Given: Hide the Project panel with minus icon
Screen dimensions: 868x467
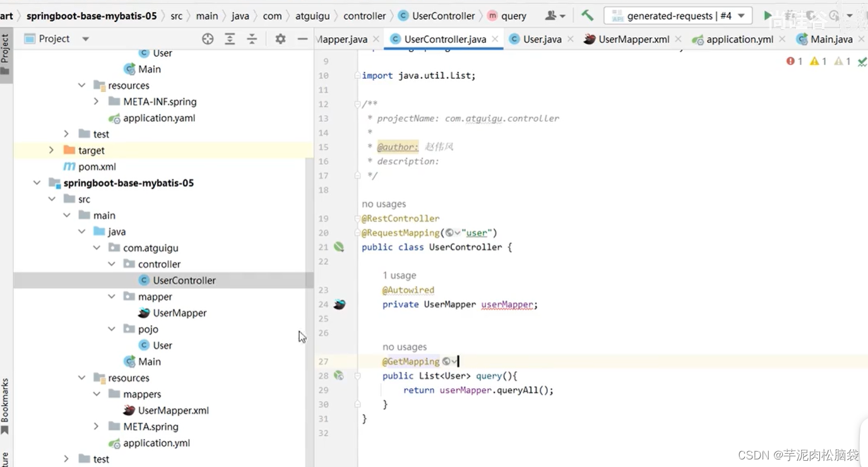Looking at the screenshot, I should tap(302, 39).
